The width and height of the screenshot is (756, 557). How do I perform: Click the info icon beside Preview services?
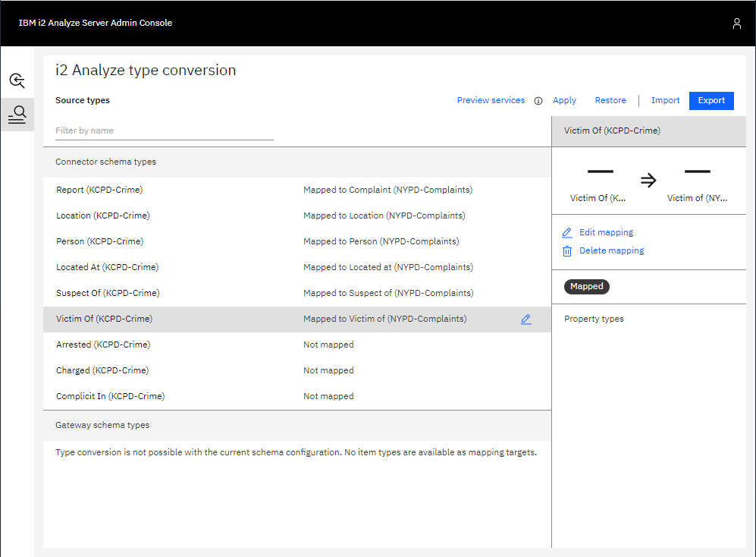tap(538, 100)
